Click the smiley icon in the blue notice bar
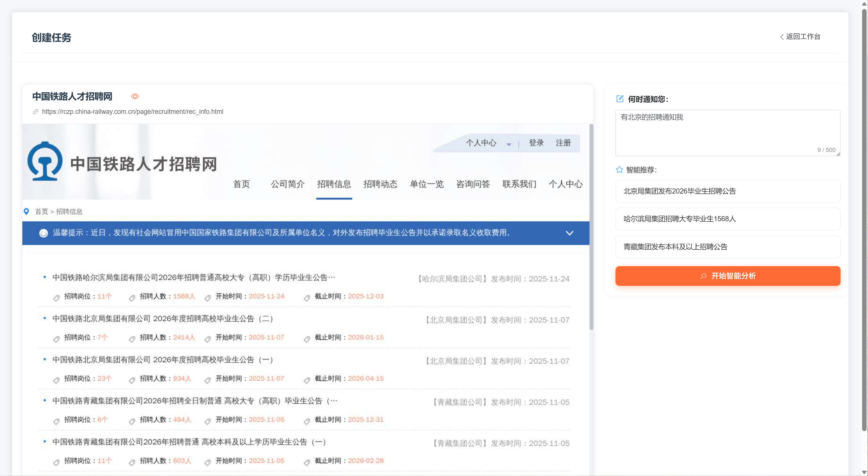The width and height of the screenshot is (868, 476). pos(43,233)
